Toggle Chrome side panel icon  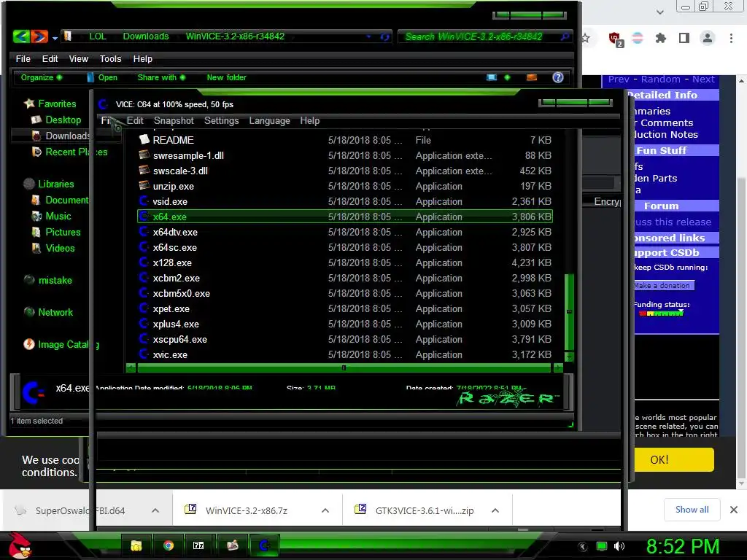(684, 38)
